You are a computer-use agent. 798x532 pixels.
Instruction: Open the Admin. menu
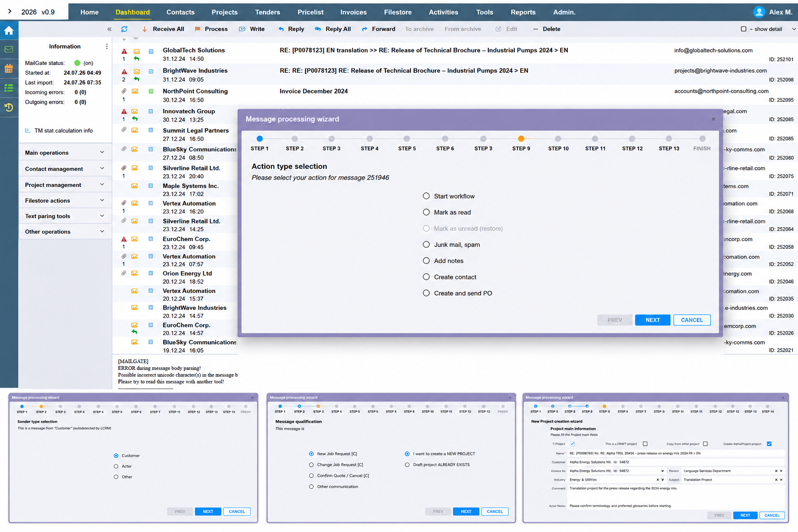pyautogui.click(x=564, y=12)
